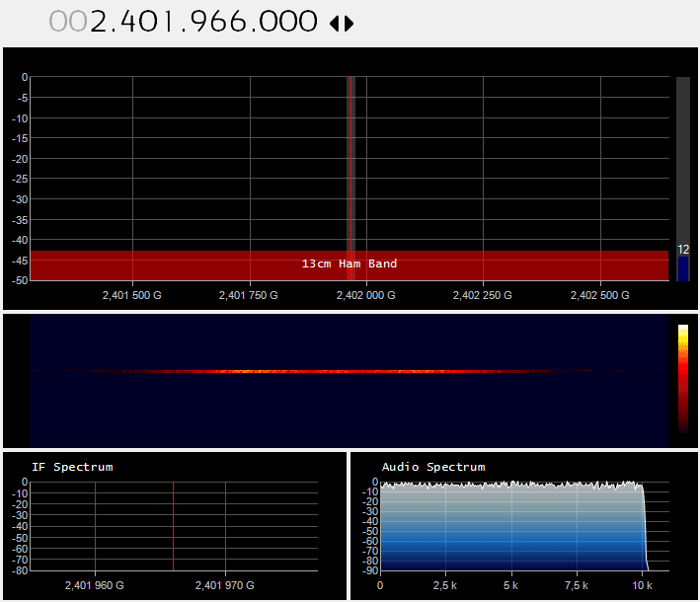Click the right arrow beside the frequency display

click(x=350, y=24)
